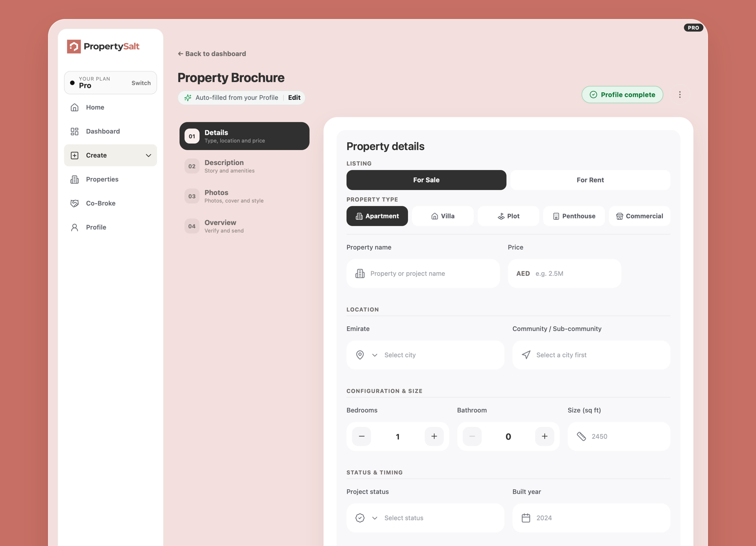Viewport: 756px width, 546px height.
Task: Click the disabled Bathroom minus button
Action: [472, 436]
